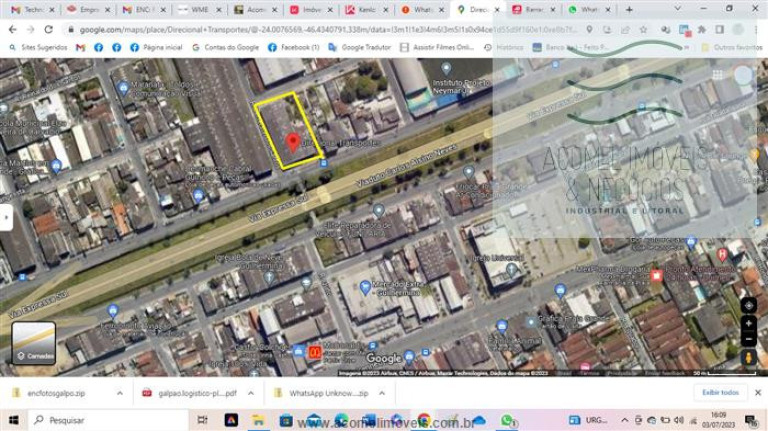Image resolution: width=768 pixels, height=431 pixels.
Task: Select the Mercado Extra Guilhermina shopping marker
Action: coord(365,288)
